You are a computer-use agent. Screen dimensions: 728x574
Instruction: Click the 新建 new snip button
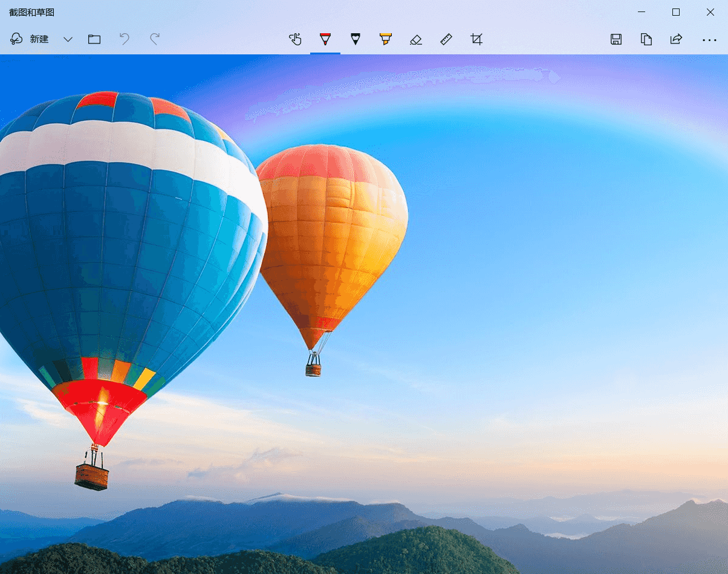(30, 39)
